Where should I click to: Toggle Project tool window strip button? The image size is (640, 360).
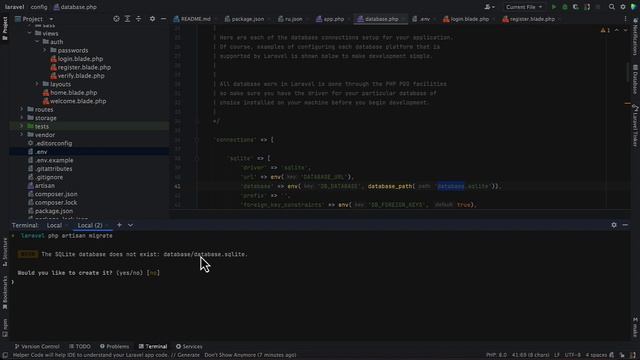5,29
